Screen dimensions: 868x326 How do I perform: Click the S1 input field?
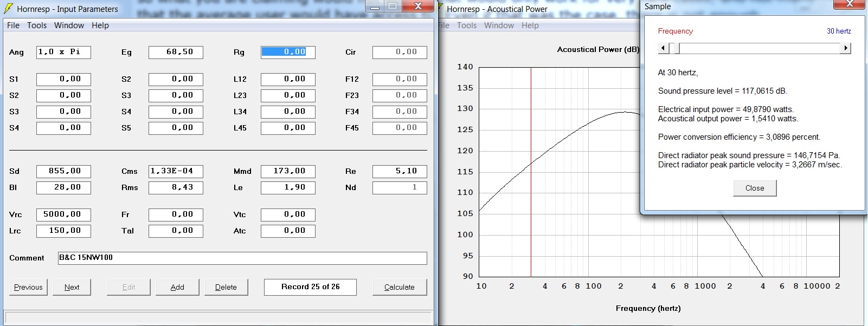pyautogui.click(x=63, y=79)
